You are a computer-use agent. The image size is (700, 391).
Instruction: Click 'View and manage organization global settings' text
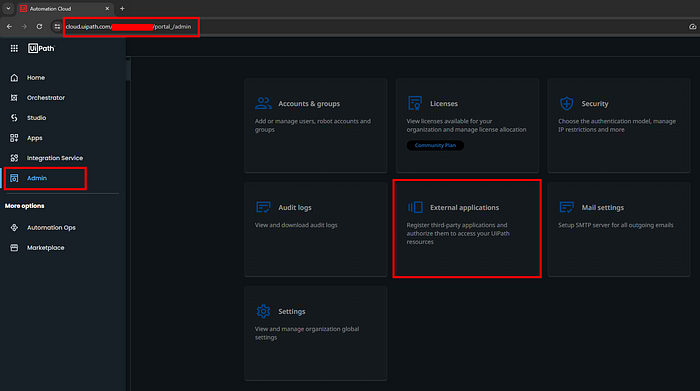click(x=307, y=333)
